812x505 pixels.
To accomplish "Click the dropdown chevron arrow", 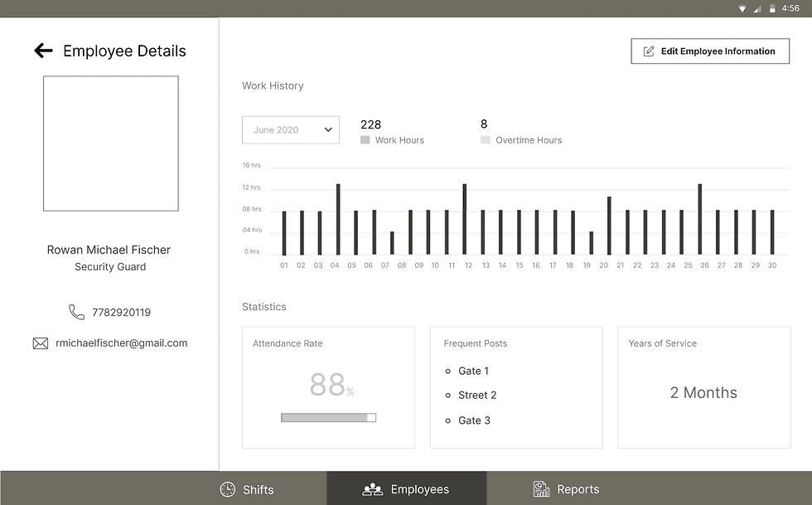I will (x=328, y=129).
